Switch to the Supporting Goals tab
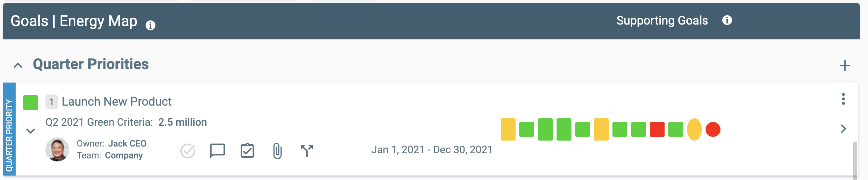 coord(662,20)
